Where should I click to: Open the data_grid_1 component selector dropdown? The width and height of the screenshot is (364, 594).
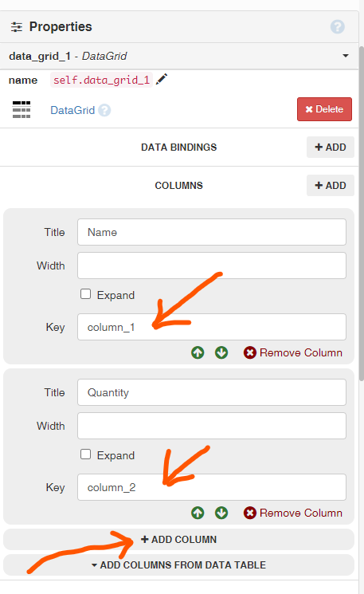point(346,56)
